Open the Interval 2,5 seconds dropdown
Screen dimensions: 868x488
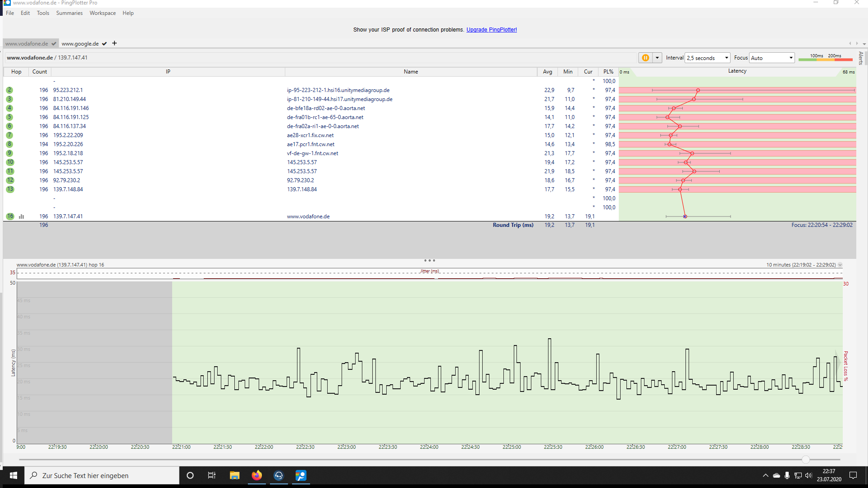(707, 58)
